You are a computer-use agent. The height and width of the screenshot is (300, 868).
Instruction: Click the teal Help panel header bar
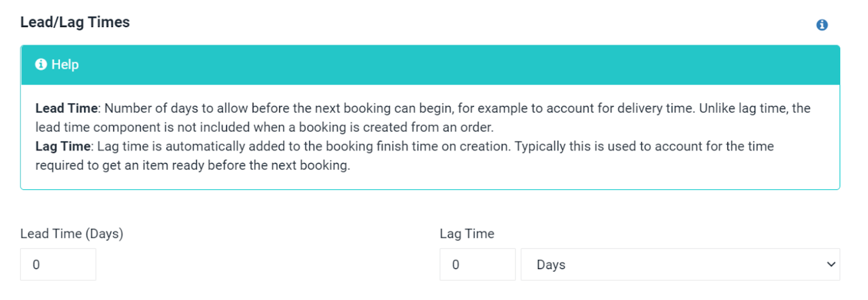click(x=434, y=65)
